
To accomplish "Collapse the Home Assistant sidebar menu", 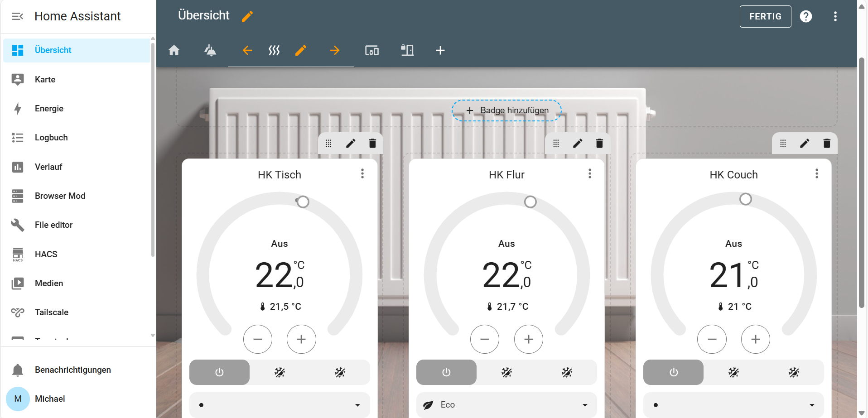I will 18,16.
